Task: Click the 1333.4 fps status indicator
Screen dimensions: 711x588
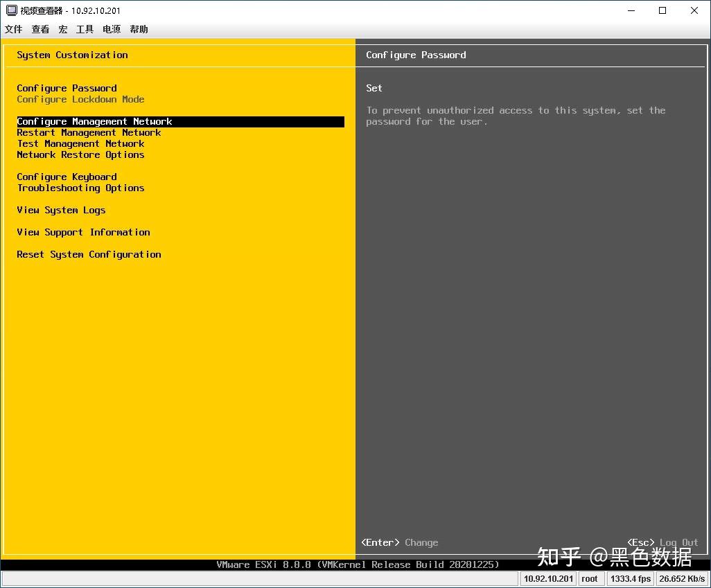Action: tap(630, 578)
